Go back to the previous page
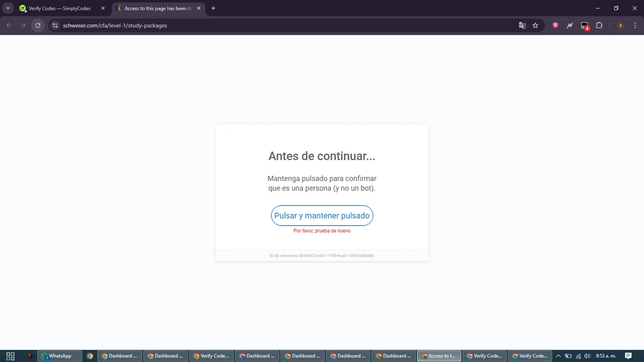The height and width of the screenshot is (362, 644). (x=9, y=25)
